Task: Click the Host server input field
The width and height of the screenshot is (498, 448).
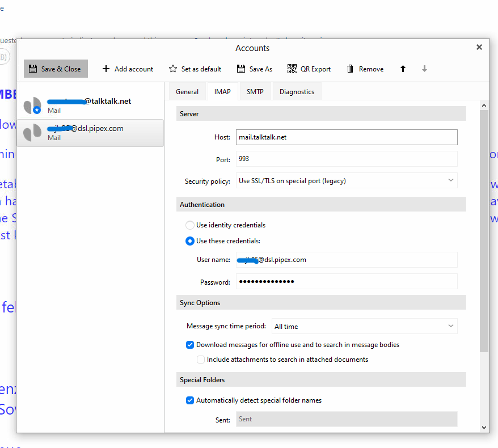Action: coord(347,137)
